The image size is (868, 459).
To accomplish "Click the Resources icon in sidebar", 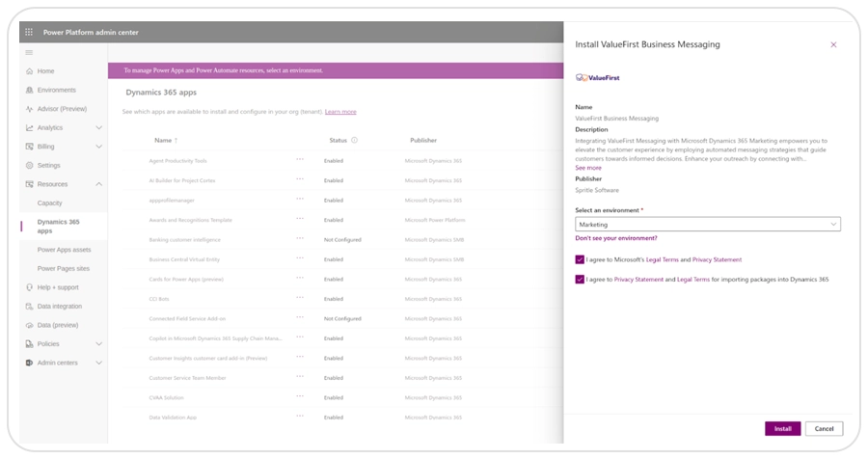I will [29, 184].
